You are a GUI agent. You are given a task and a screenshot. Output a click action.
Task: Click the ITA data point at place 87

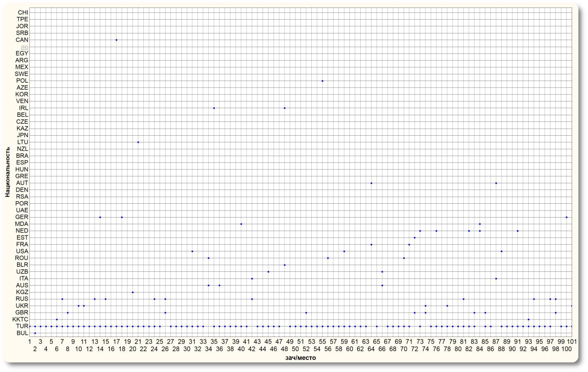click(x=496, y=278)
